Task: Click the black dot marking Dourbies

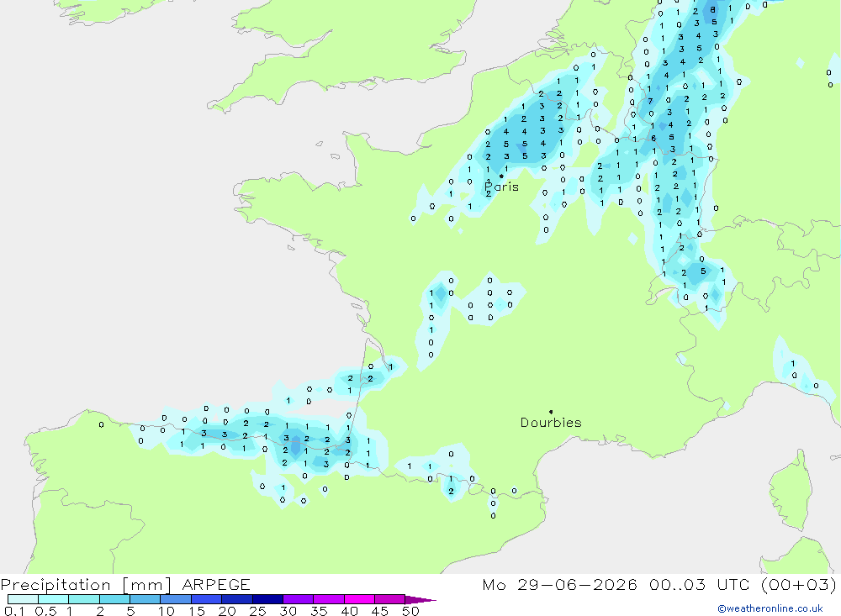Action: point(551,412)
